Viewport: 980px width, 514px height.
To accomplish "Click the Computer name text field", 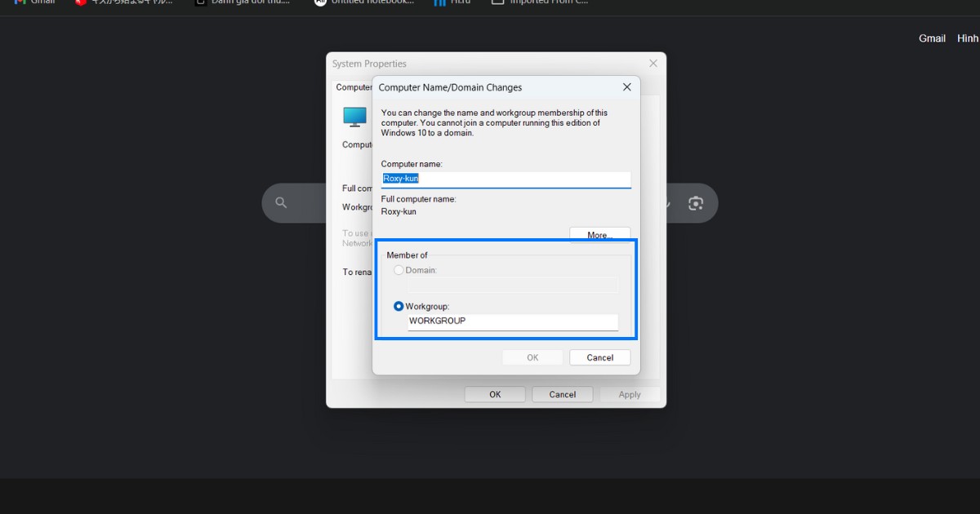I will (506, 179).
